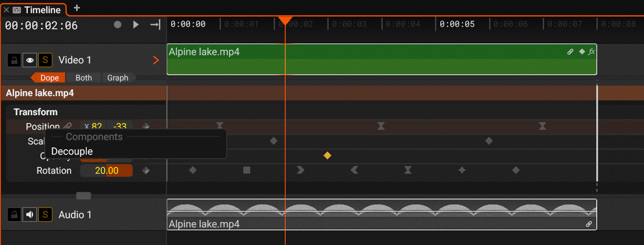Screen dimensions: 644x245
Task: Select last Rotation diamond keyframe
Action: (516, 170)
